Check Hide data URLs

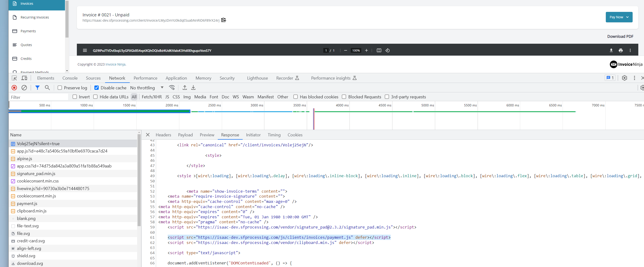(95, 97)
